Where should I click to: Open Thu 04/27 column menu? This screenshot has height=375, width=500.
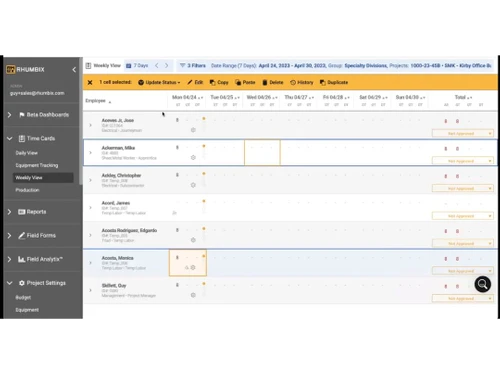tap(311, 98)
